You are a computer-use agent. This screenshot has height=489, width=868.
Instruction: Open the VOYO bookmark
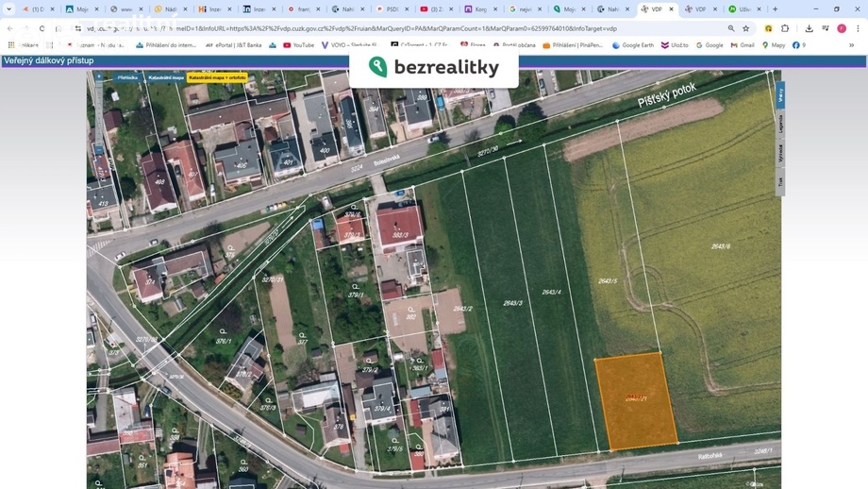click(x=350, y=45)
